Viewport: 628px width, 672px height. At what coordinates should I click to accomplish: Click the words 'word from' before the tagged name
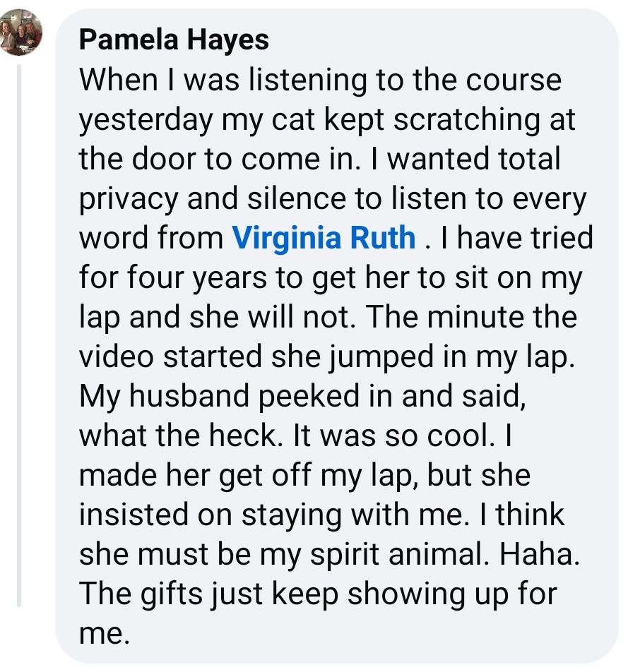point(151,238)
